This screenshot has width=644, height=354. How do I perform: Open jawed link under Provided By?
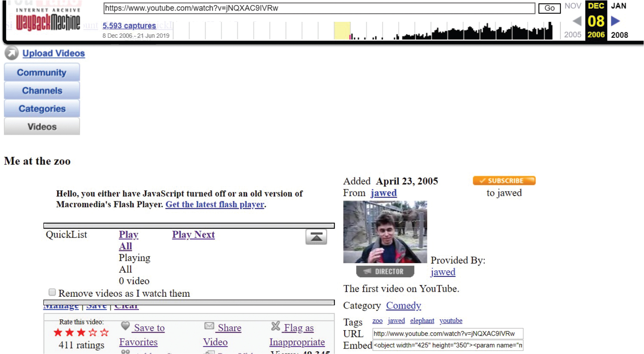[443, 272]
